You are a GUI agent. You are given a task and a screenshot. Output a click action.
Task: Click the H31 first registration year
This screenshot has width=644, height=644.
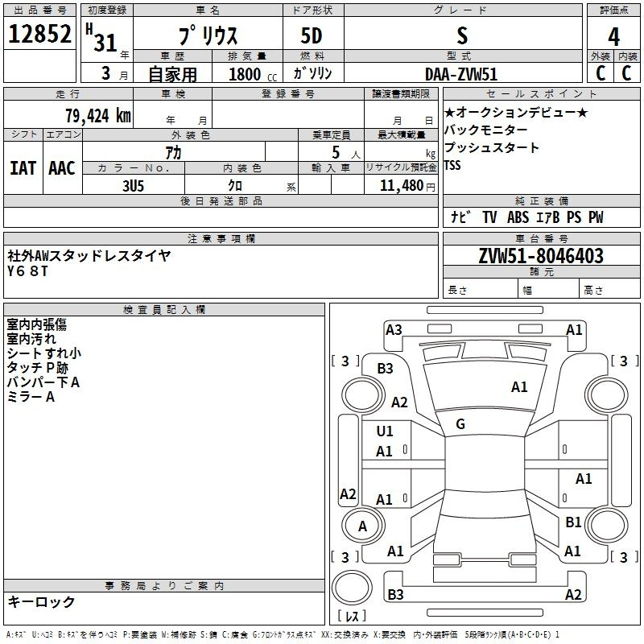[102, 38]
